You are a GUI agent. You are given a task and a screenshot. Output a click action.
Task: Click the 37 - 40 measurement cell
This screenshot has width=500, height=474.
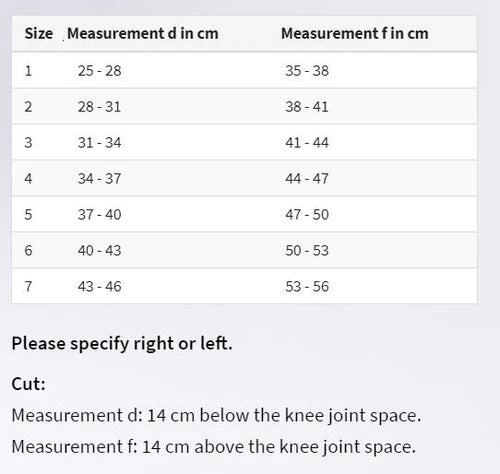tap(99, 214)
